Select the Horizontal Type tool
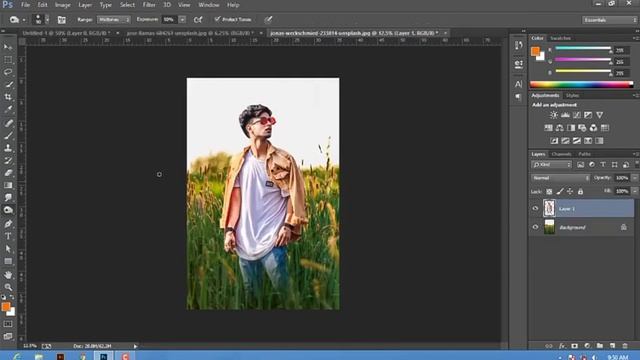Screen dimensions: 640x360 (8, 236)
